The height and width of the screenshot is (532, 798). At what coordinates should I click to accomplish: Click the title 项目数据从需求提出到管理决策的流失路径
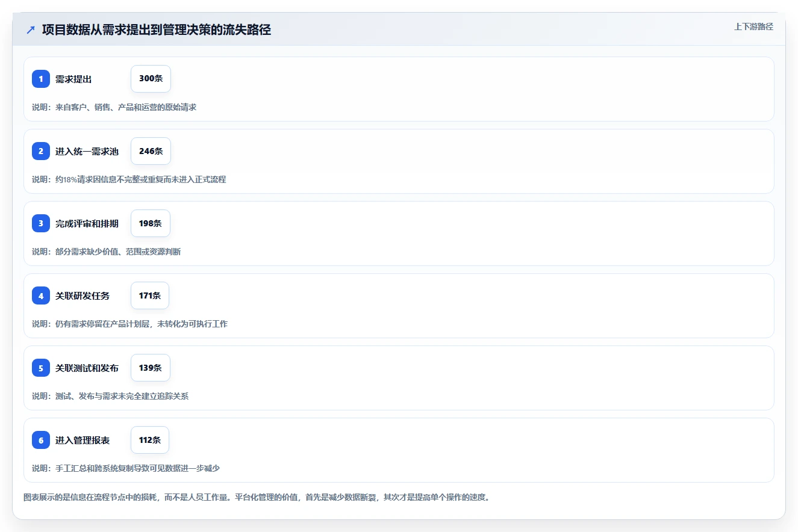click(x=157, y=30)
